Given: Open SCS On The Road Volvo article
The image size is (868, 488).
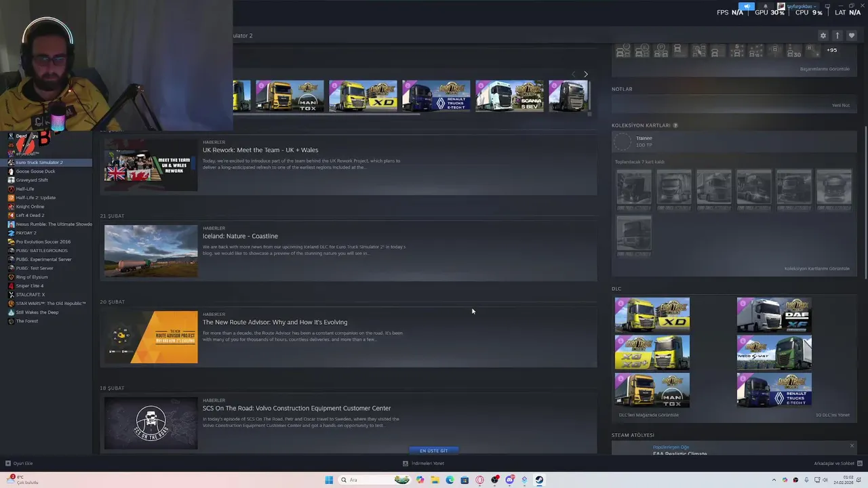Looking at the screenshot, I should tap(296, 408).
